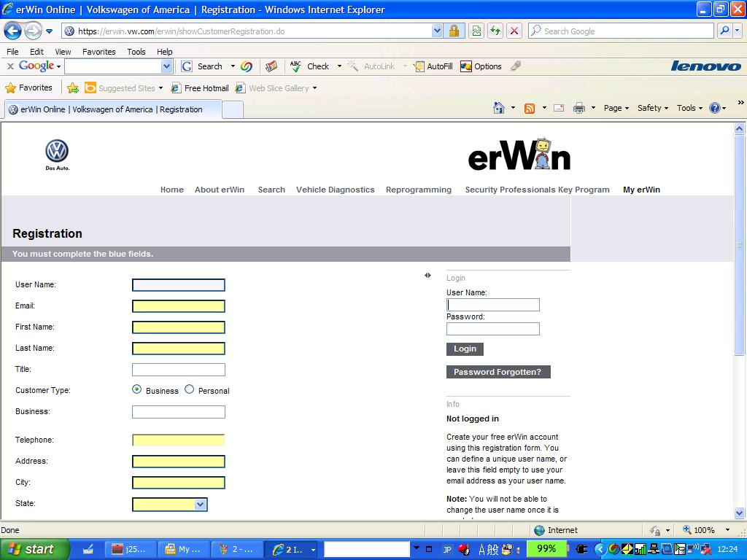This screenshot has width=747, height=560.
Task: Select the Personal customer type radio button
Action: pos(189,389)
